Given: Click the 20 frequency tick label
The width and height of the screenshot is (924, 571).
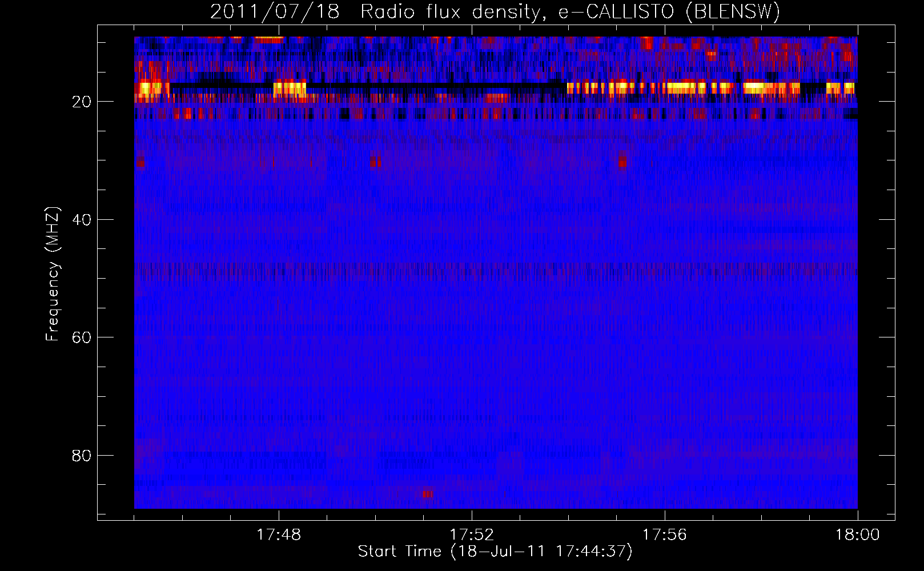Looking at the screenshot, I should tap(82, 102).
